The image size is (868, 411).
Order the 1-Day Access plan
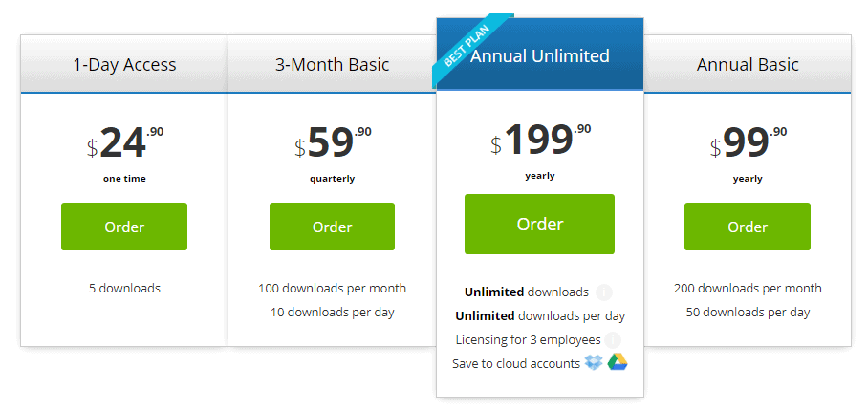pyautogui.click(x=124, y=227)
